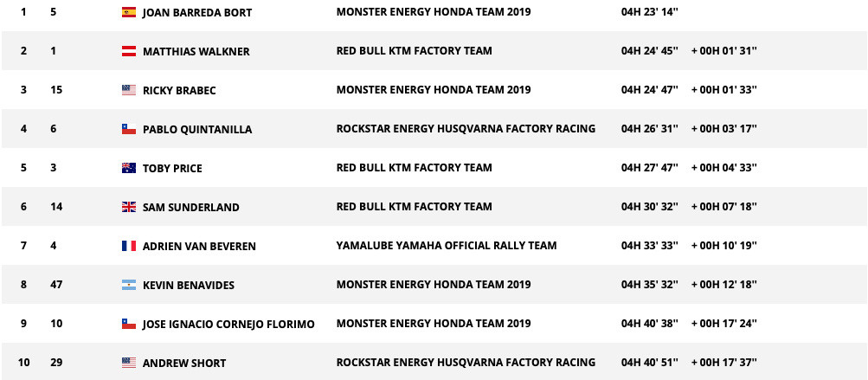Click the Argentine flag beside Kevin Benavides
Viewport: 868px width, 380px height.
pyautogui.click(x=129, y=286)
